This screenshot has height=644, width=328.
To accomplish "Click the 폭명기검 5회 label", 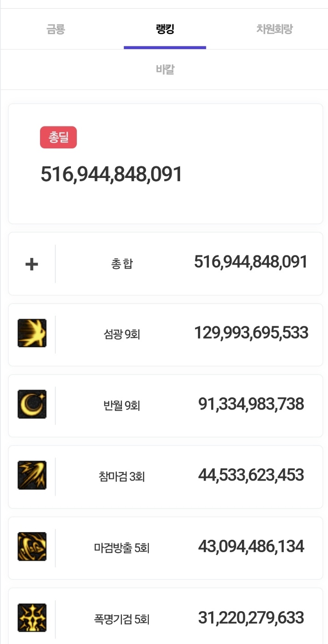I will coord(122,619).
